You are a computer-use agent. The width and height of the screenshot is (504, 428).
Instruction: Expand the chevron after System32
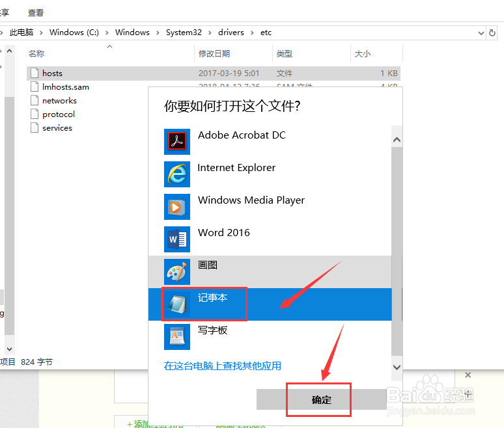(x=210, y=33)
